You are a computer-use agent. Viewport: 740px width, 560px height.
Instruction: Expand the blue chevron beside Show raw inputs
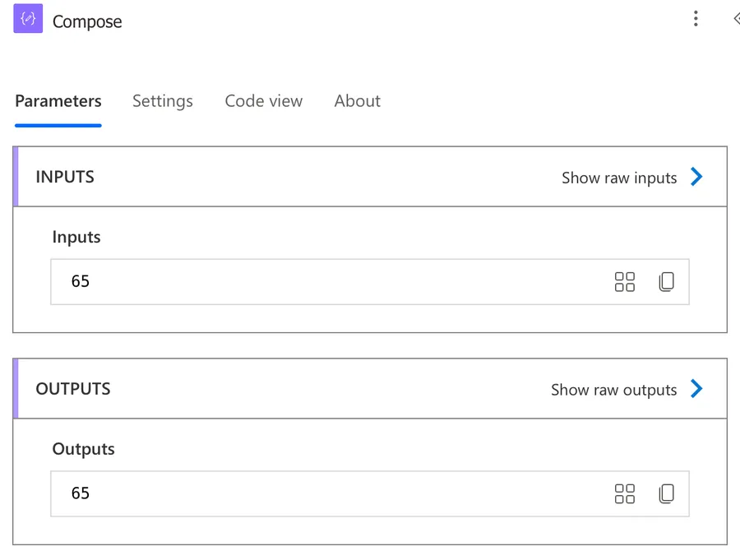[x=696, y=177]
